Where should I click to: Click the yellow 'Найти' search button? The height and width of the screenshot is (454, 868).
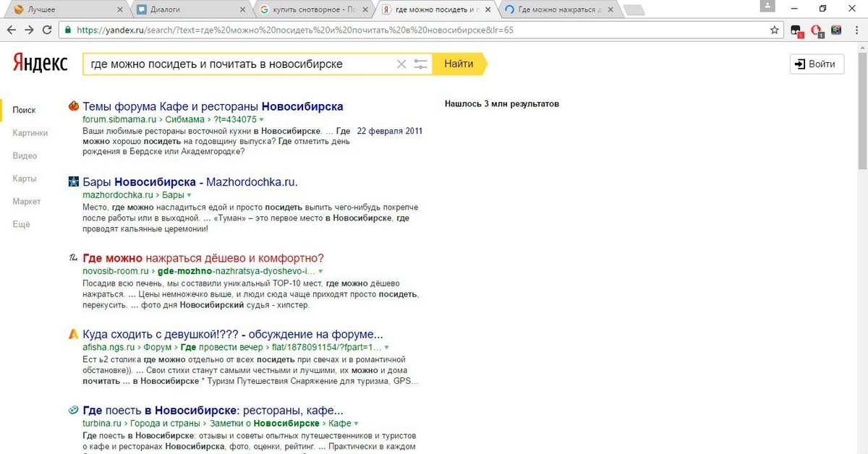point(459,64)
